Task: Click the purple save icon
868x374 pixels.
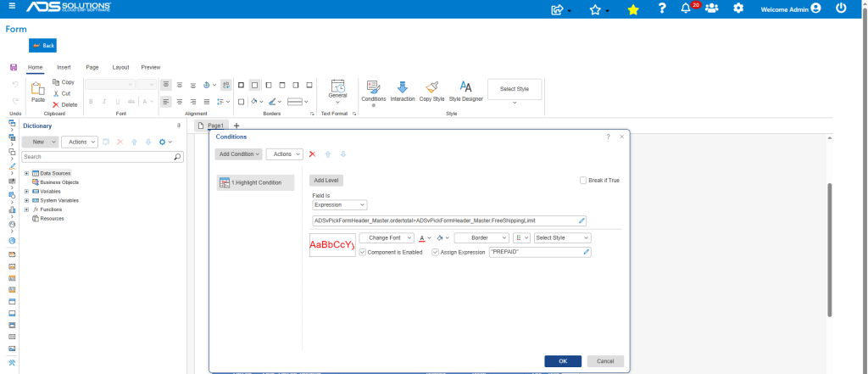Action: [x=14, y=68]
